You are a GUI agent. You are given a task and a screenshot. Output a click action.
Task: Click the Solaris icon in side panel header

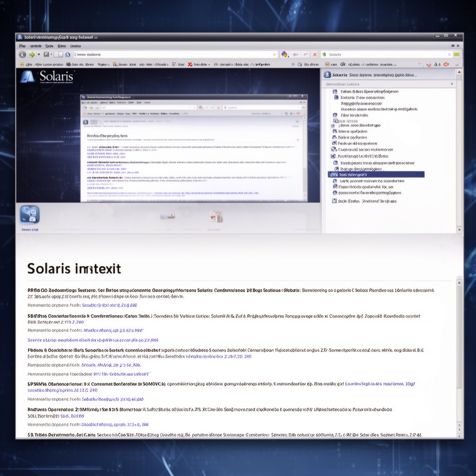327,75
